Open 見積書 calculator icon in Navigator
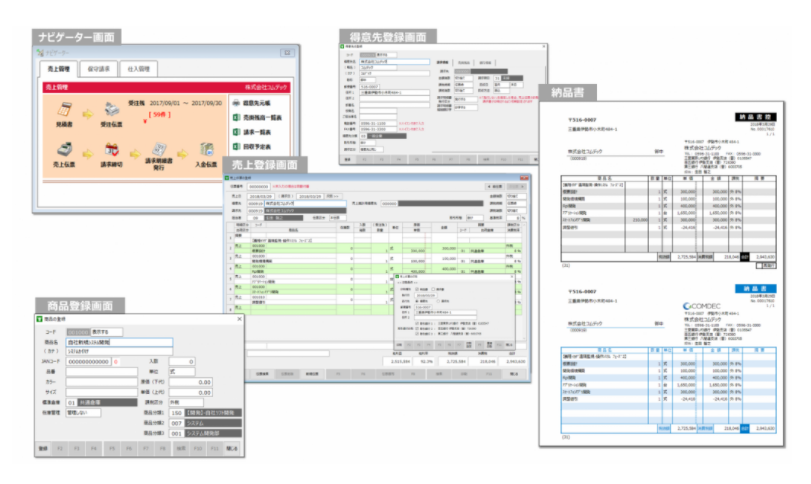This screenshot has height=484, width=811. pyautogui.click(x=64, y=110)
